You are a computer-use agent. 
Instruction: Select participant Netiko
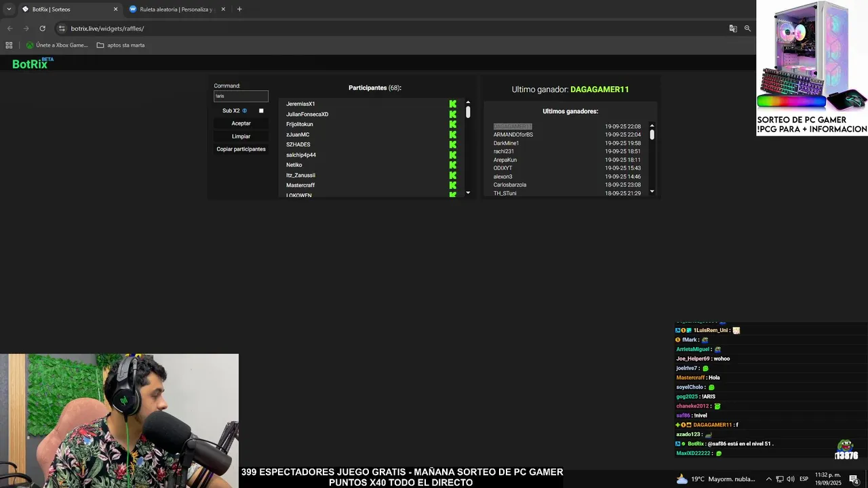[x=294, y=165]
